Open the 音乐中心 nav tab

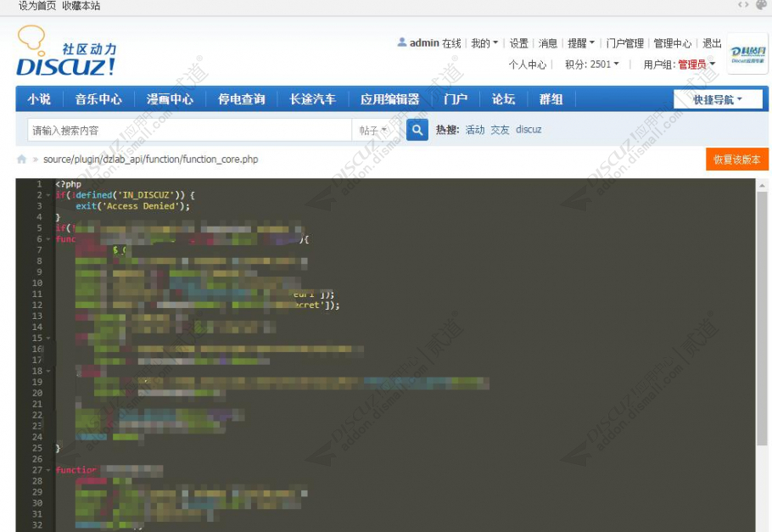point(98,99)
